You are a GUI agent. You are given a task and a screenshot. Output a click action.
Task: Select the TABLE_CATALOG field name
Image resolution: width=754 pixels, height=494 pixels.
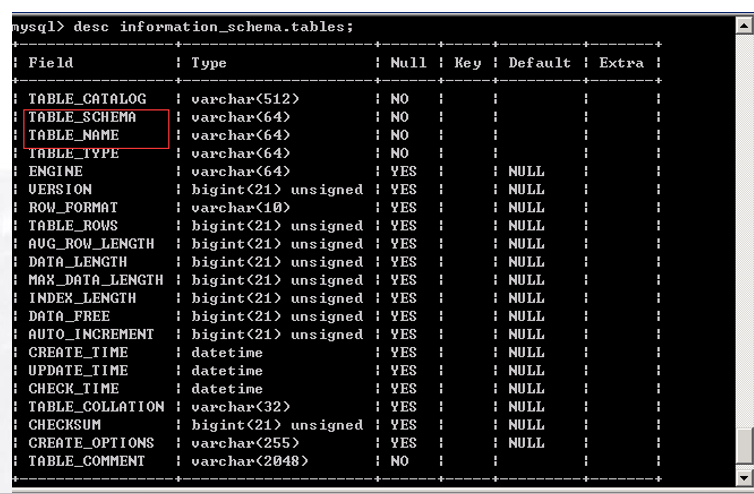[87, 99]
